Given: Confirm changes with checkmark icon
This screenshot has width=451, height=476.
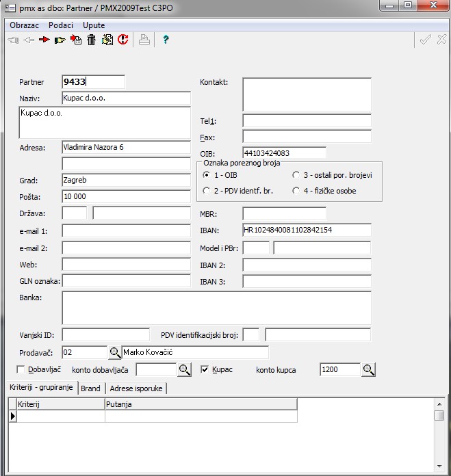Looking at the screenshot, I should [x=425, y=40].
